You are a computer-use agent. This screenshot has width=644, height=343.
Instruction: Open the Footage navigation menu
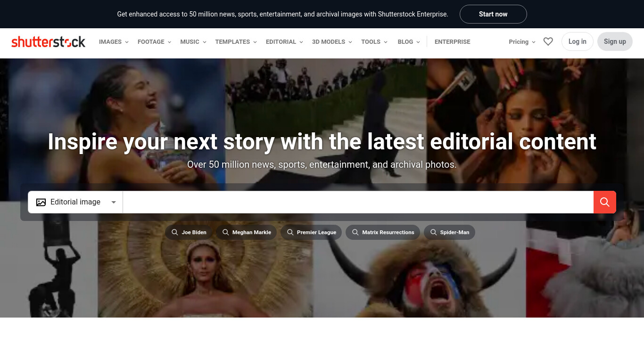click(154, 41)
